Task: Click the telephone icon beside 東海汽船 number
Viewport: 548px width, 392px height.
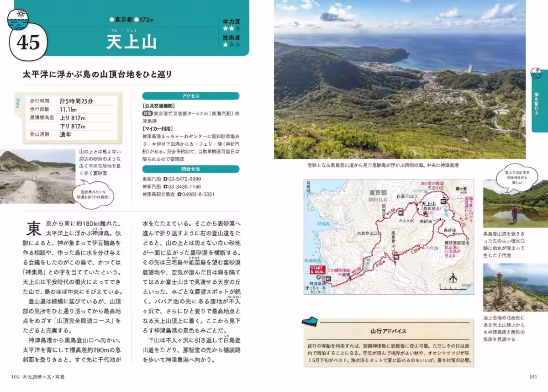Action: coord(165,179)
